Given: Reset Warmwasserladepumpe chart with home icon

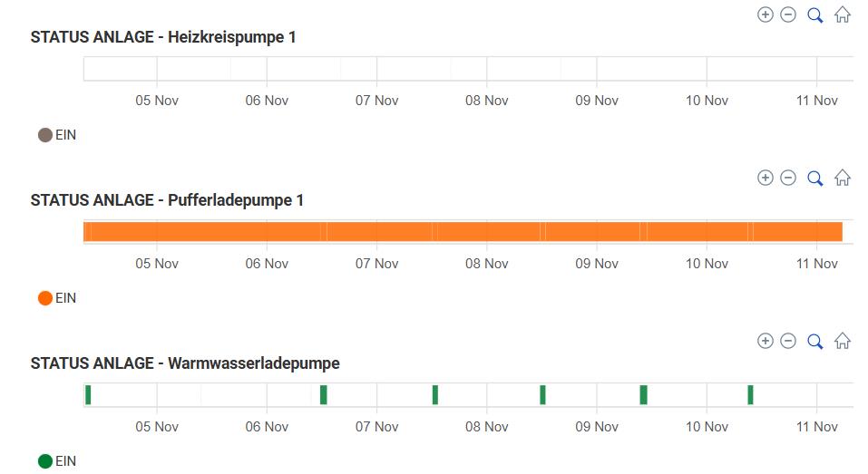Looking at the screenshot, I should pyautogui.click(x=843, y=341).
